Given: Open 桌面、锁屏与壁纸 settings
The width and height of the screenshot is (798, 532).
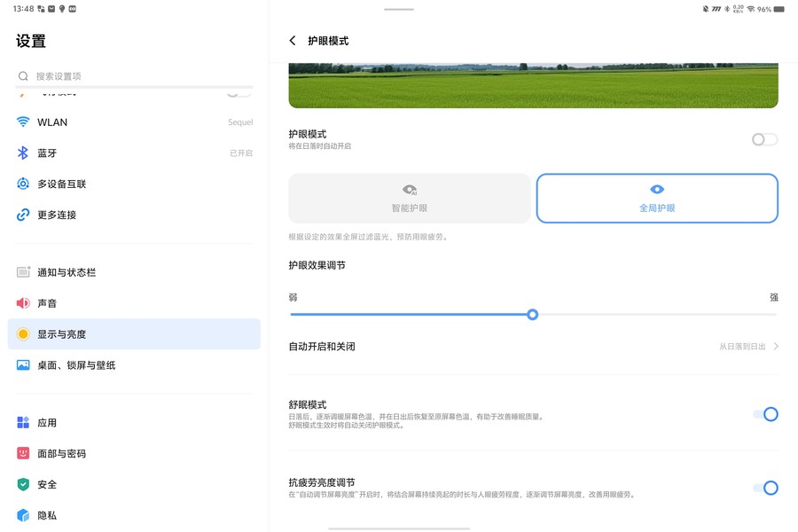Looking at the screenshot, I should (x=75, y=365).
